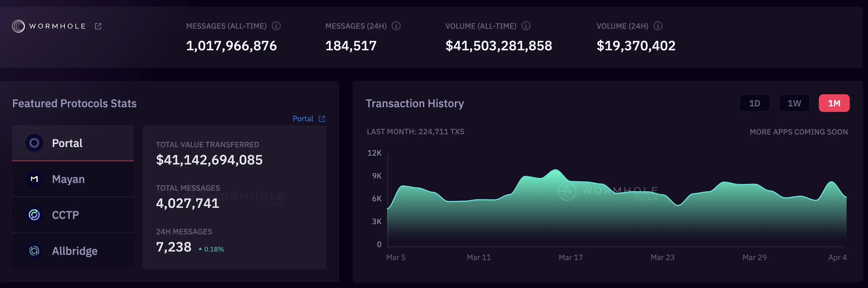
Task: Select the CCTP protocol tab
Action: 73,215
